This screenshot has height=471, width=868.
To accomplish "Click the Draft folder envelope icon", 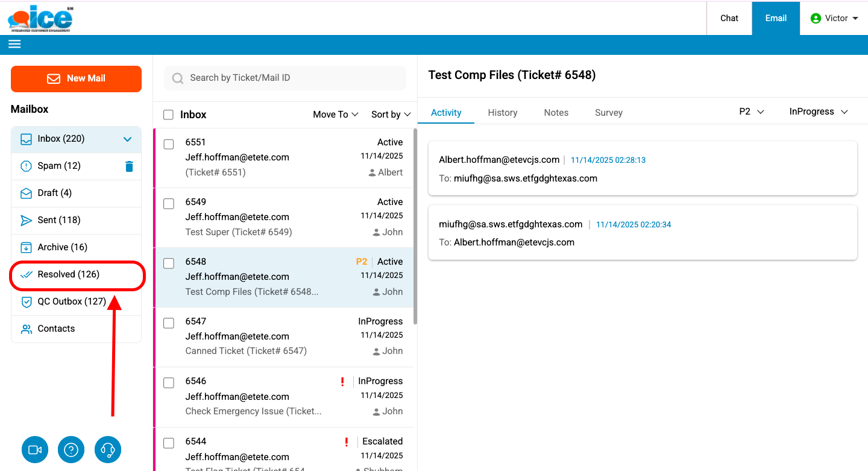I will [26, 193].
